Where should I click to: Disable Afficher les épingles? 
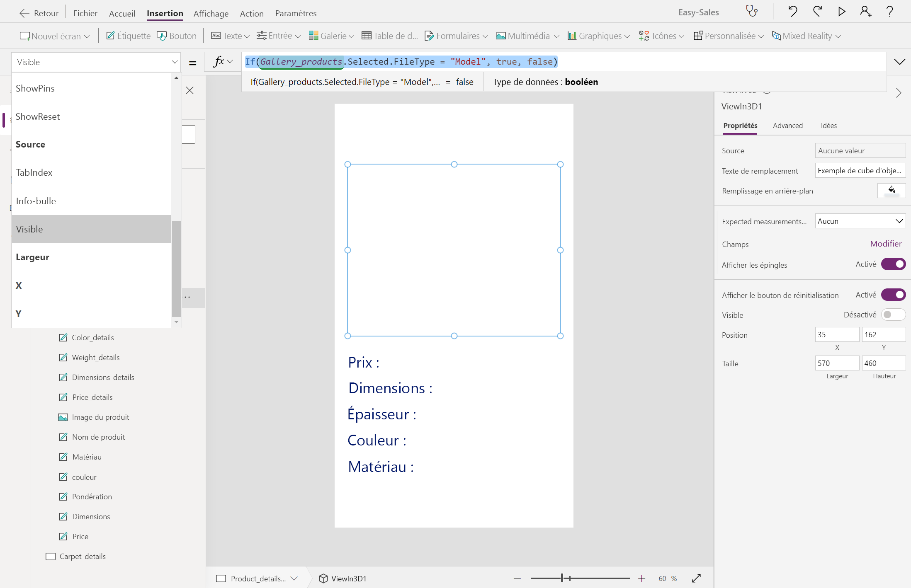pyautogui.click(x=894, y=264)
